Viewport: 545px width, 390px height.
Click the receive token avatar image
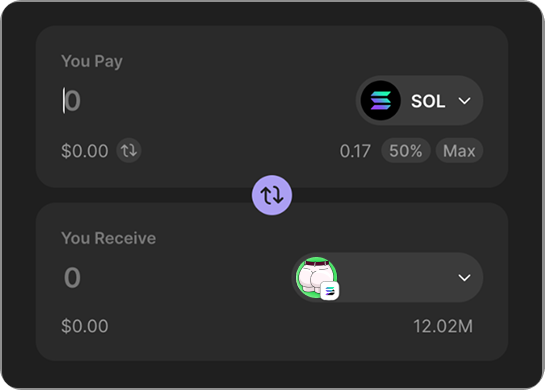[x=316, y=277]
